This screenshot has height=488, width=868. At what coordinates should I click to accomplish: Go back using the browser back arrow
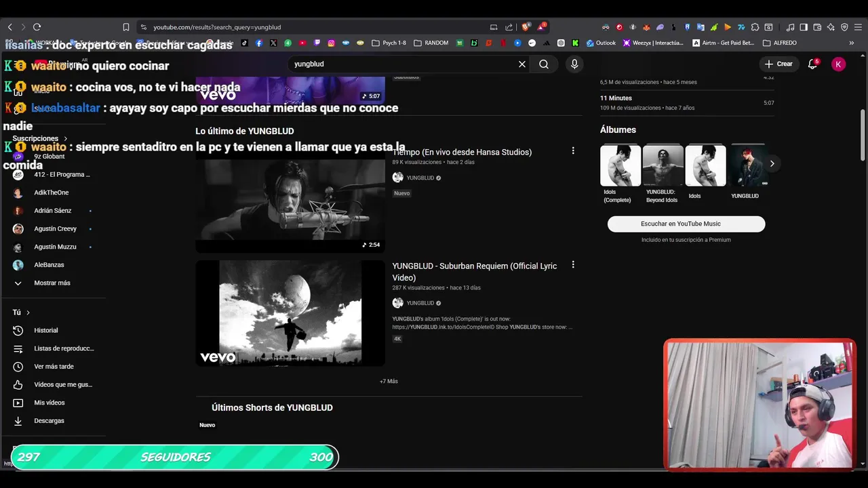pyautogui.click(x=9, y=27)
